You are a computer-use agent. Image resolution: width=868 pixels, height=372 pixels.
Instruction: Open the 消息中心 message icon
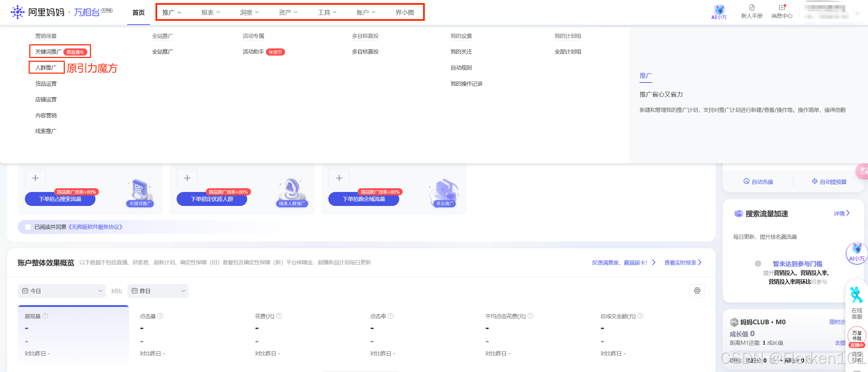click(782, 8)
